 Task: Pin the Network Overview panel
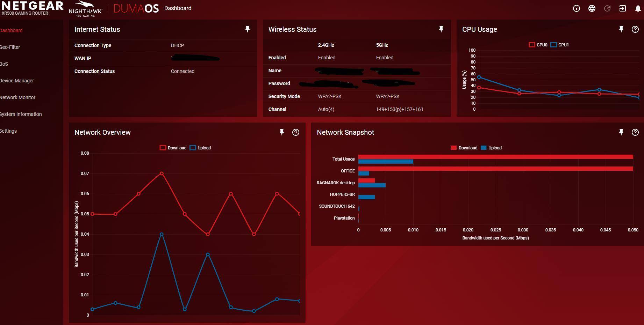pyautogui.click(x=281, y=132)
